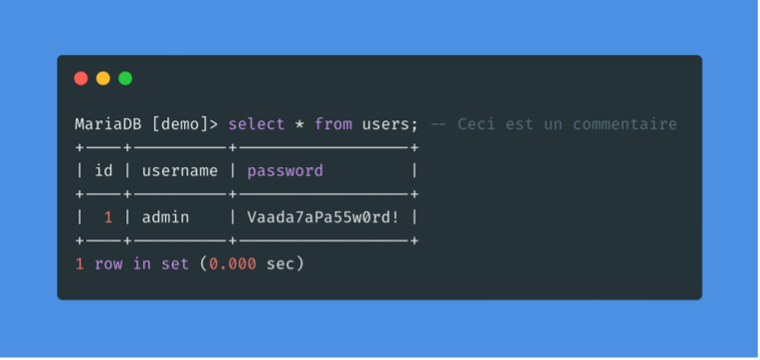Click the admin username cell
Viewport: 760px width, 360px height.
pyautogui.click(x=165, y=218)
